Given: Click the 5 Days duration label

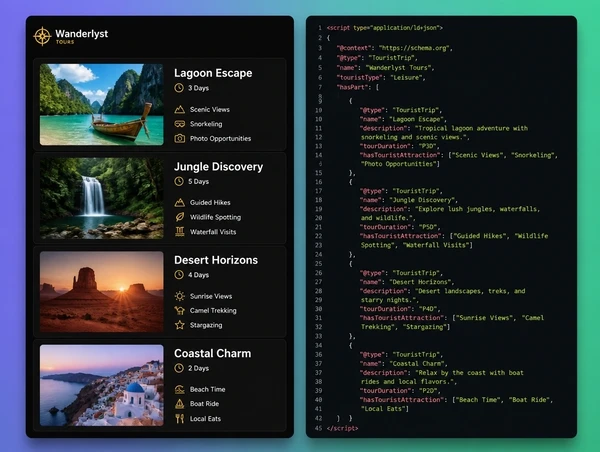Looking at the screenshot, I should pyautogui.click(x=198, y=181).
